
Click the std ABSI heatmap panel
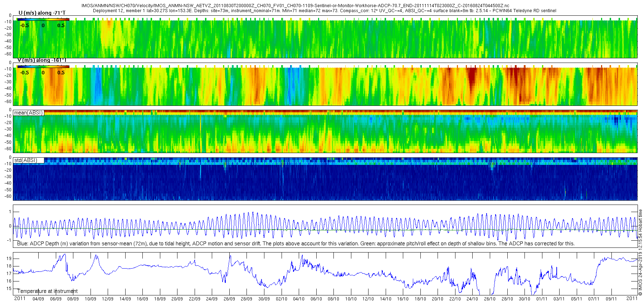tap(325, 179)
